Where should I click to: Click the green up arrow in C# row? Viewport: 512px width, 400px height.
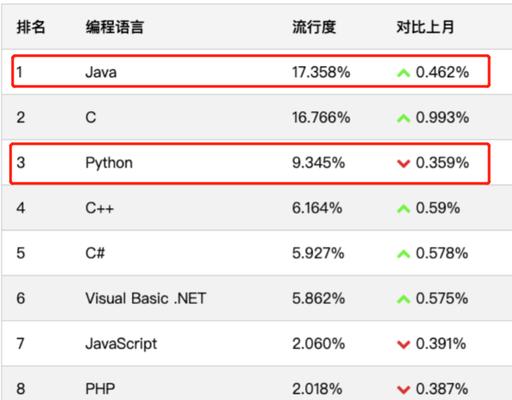[403, 254]
